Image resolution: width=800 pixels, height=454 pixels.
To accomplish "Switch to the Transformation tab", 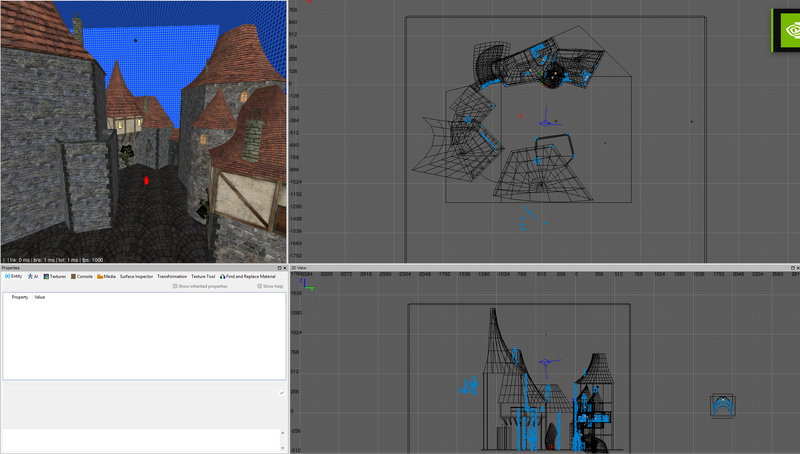I will 172,276.
